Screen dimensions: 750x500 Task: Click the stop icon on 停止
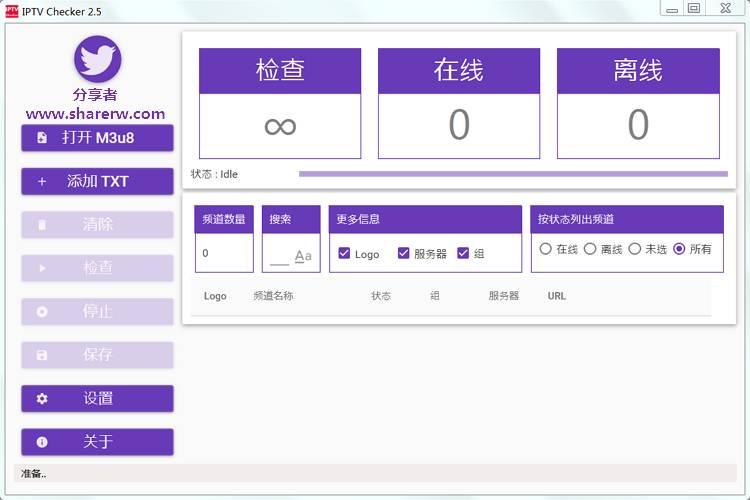42,311
